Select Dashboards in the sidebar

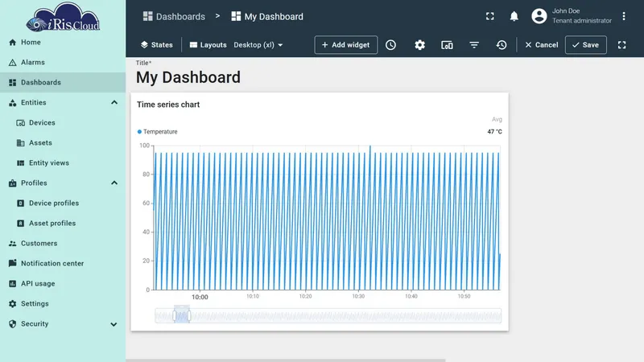click(63, 83)
